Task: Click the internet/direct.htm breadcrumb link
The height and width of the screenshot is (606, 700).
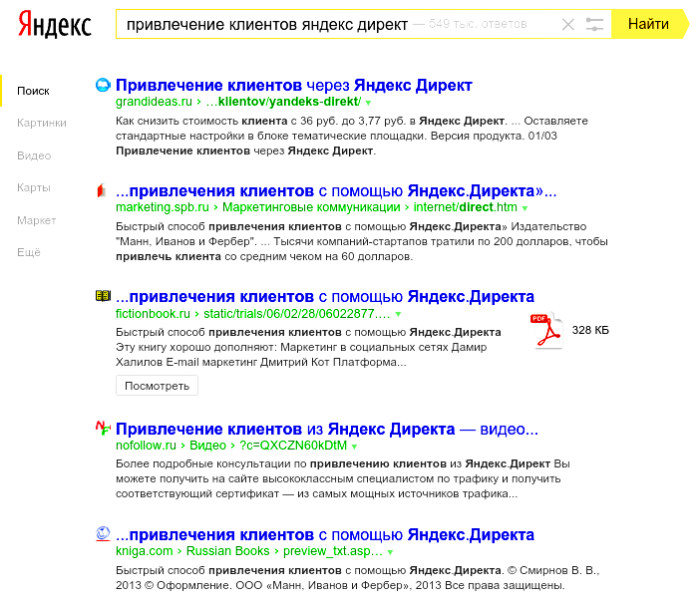Action: (x=466, y=207)
